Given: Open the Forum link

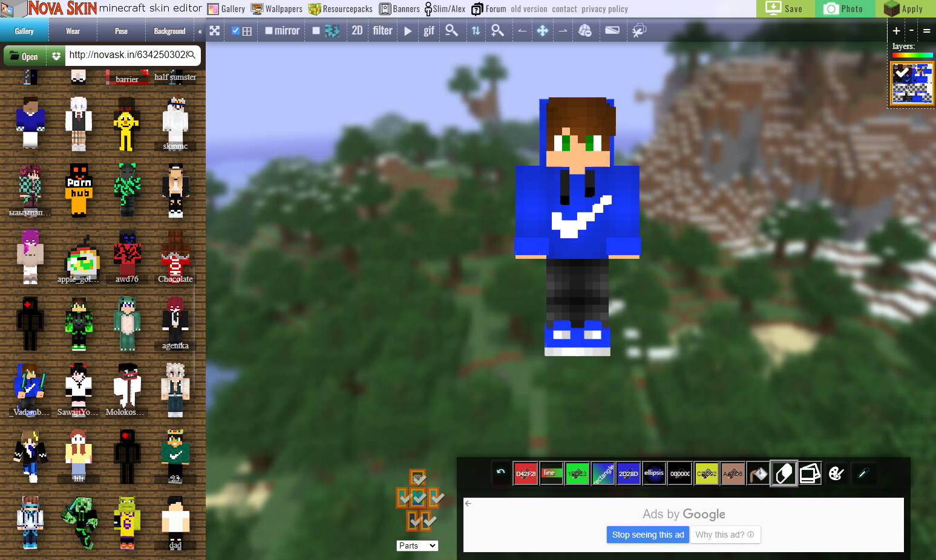Looking at the screenshot, I should [x=489, y=9].
